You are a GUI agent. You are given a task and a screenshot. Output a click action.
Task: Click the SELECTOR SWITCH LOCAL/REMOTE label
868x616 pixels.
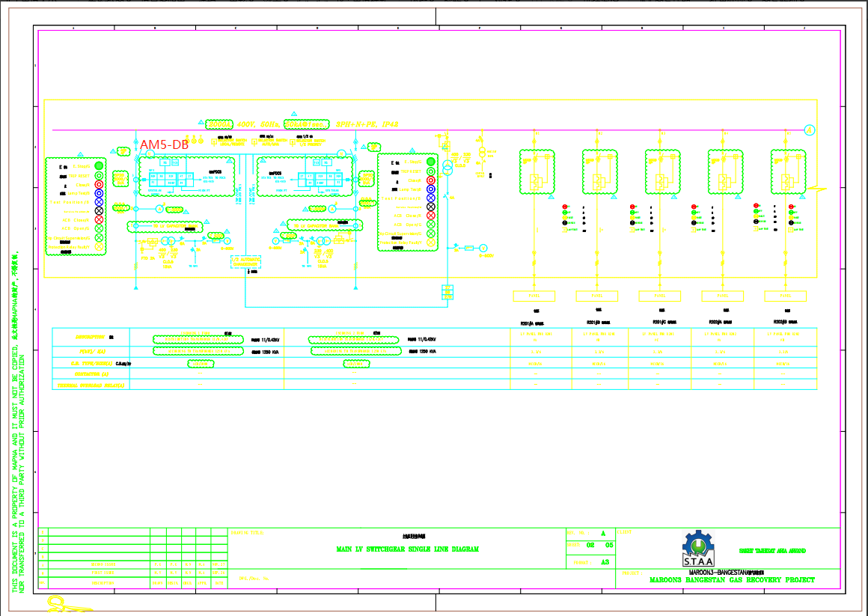coord(231,142)
